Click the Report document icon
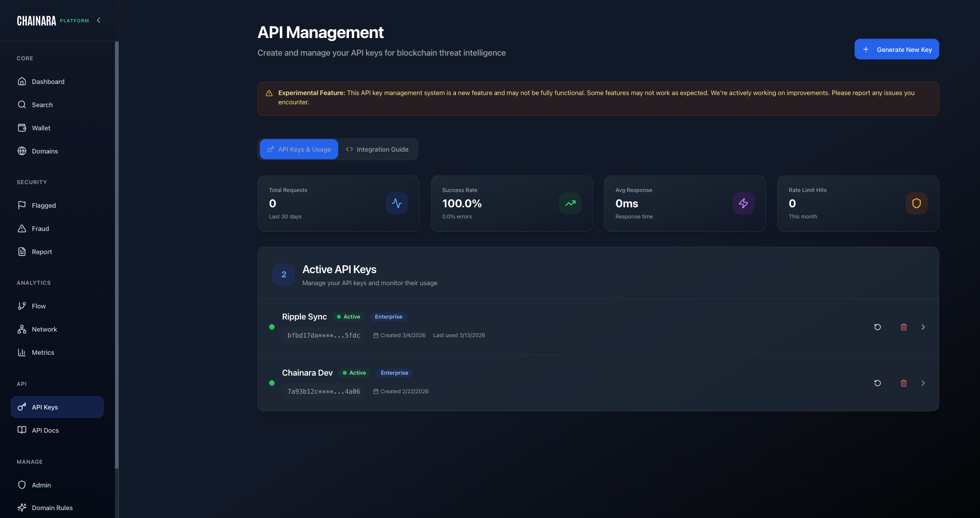The image size is (980, 518). pos(22,252)
